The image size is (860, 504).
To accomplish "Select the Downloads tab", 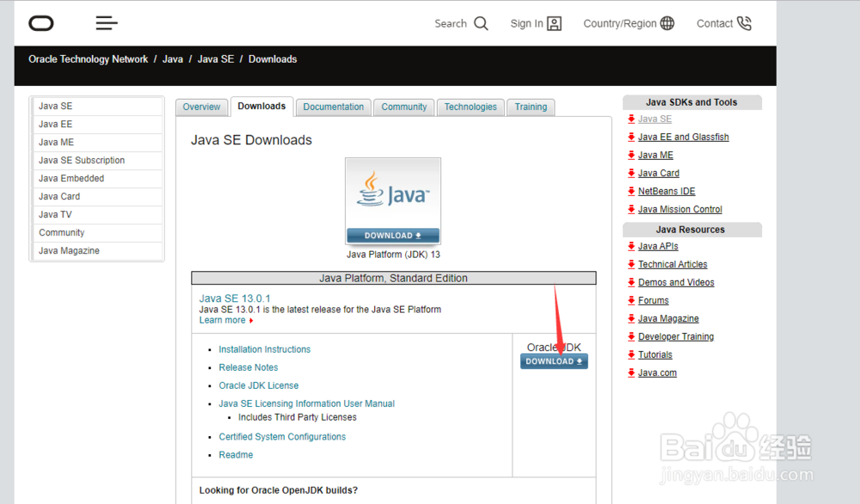I will (x=261, y=107).
